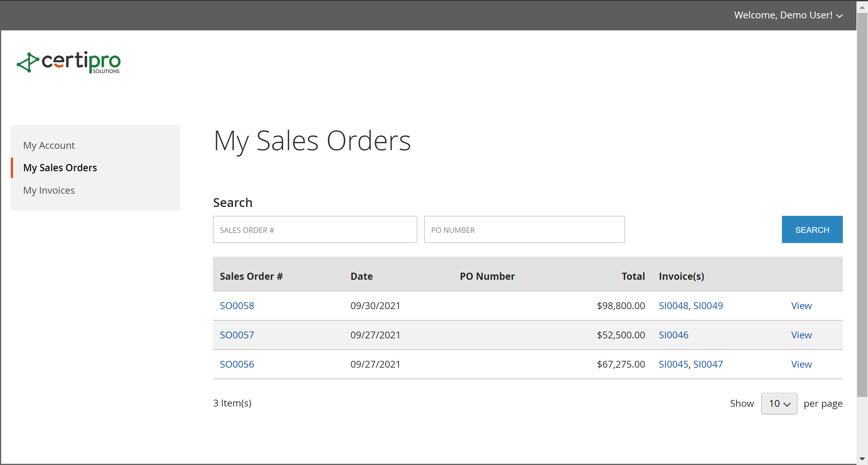The width and height of the screenshot is (868, 465).
Task: Open sales order SO0056
Action: point(237,364)
